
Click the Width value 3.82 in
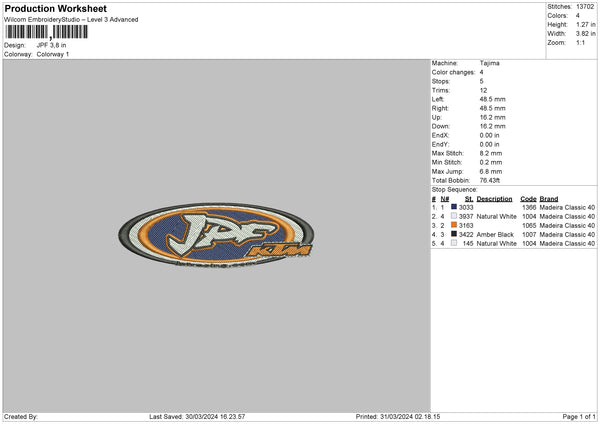pyautogui.click(x=586, y=34)
